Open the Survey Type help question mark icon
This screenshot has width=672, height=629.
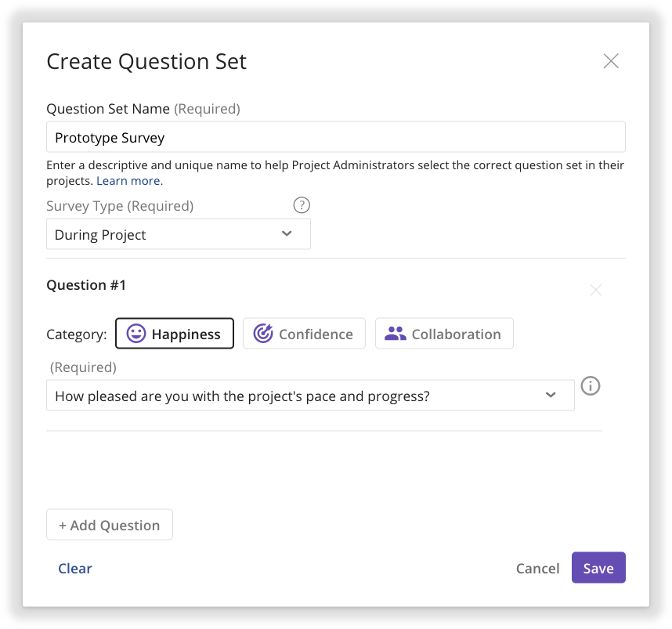pyautogui.click(x=302, y=204)
